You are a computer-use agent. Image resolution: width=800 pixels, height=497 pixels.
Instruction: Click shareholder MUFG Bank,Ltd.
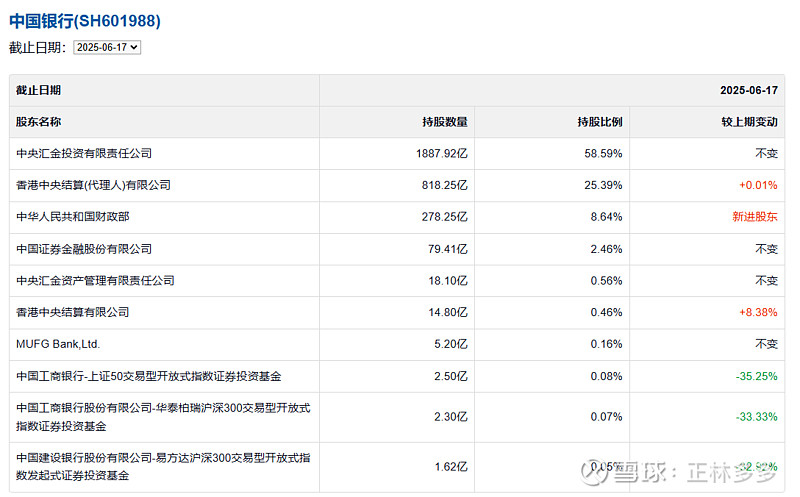pos(58,344)
